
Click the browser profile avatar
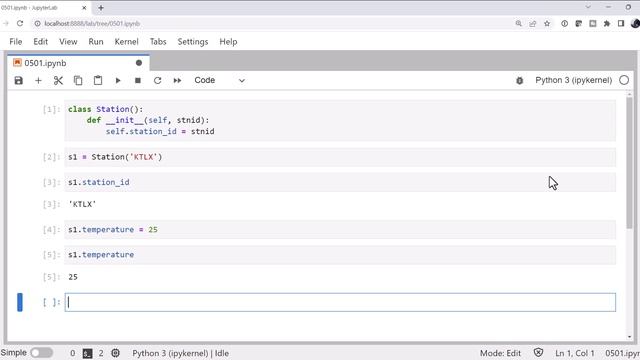(x=635, y=24)
